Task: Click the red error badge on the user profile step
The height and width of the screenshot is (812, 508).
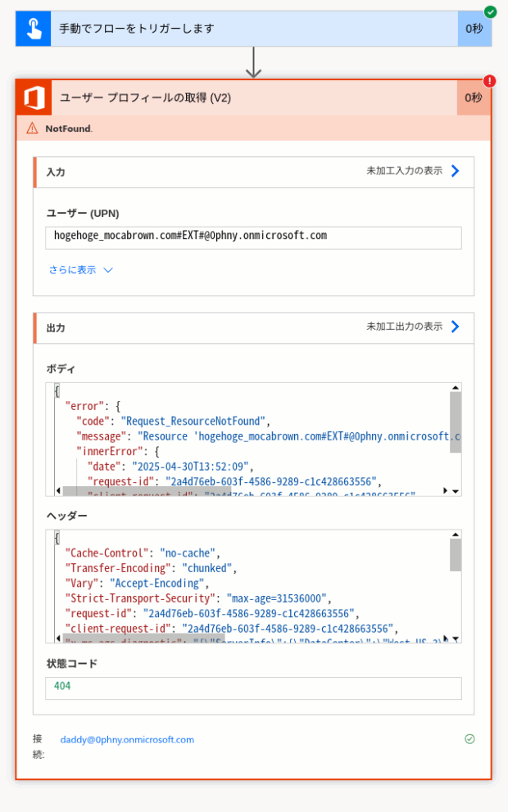Action: coord(489,81)
